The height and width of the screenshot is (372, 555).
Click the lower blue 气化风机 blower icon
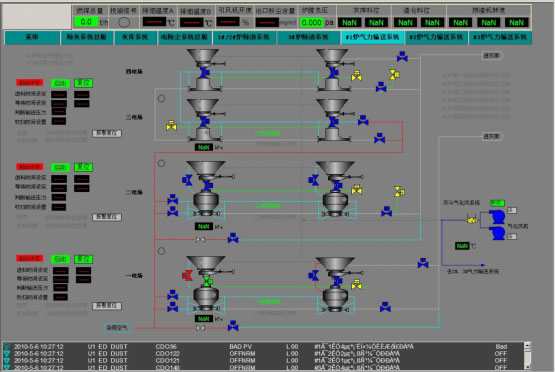497,233
